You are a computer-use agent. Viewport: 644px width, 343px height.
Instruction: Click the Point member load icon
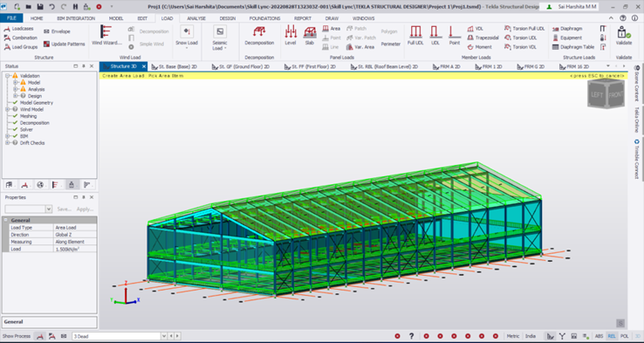click(455, 35)
